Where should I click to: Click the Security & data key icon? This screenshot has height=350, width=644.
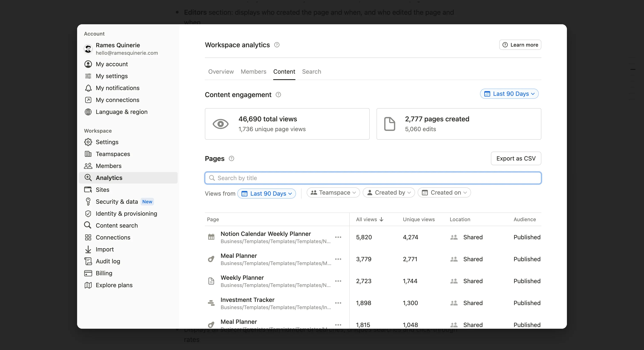click(88, 201)
